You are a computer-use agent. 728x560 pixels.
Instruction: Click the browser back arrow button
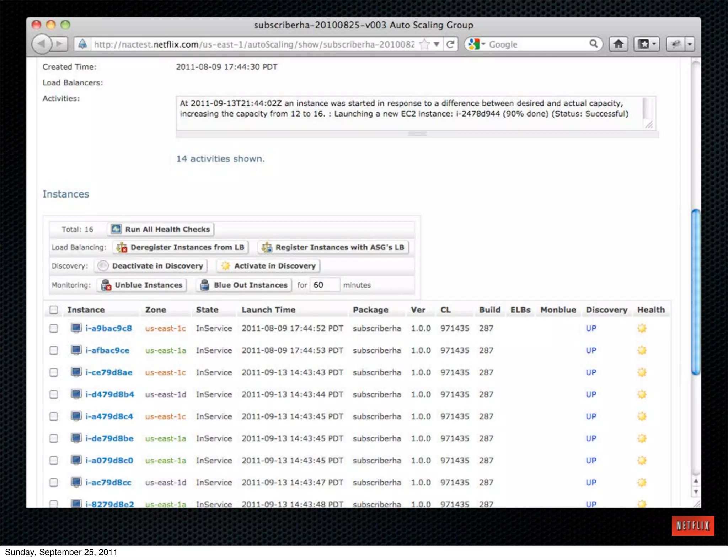41,44
